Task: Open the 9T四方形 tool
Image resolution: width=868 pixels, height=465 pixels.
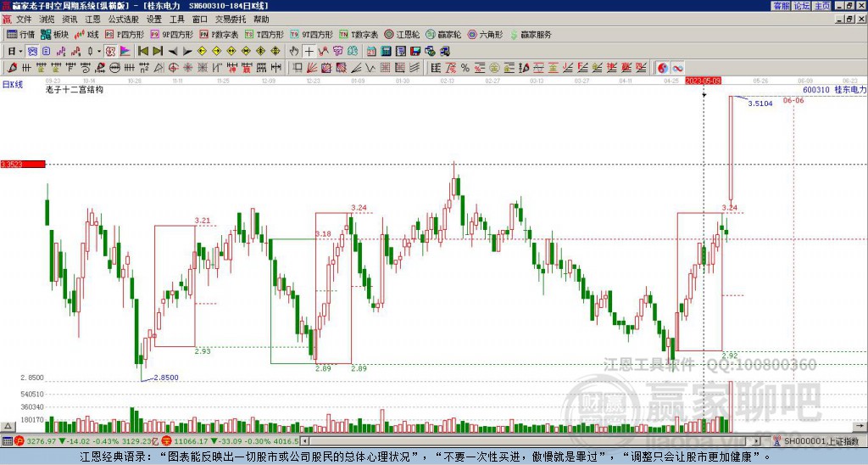Action: point(312,34)
